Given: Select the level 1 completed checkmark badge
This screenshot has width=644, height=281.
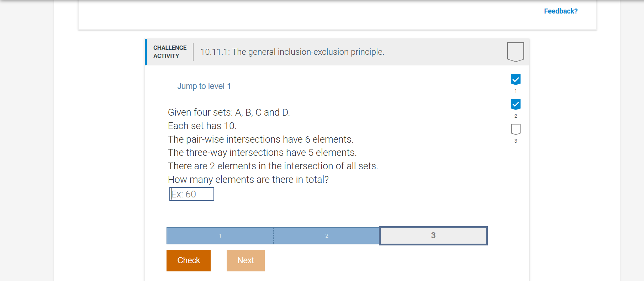Looking at the screenshot, I should point(516,79).
